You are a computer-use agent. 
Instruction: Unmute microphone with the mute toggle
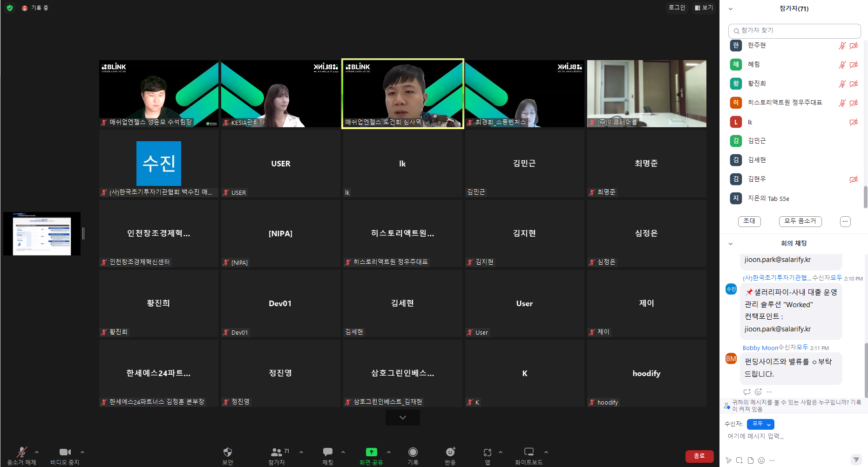[21, 453]
